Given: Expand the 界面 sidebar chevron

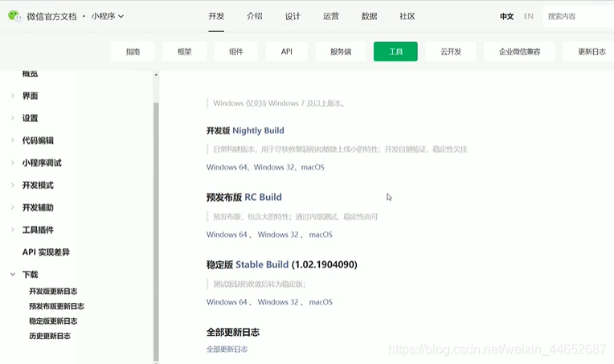Looking at the screenshot, I should [13, 96].
